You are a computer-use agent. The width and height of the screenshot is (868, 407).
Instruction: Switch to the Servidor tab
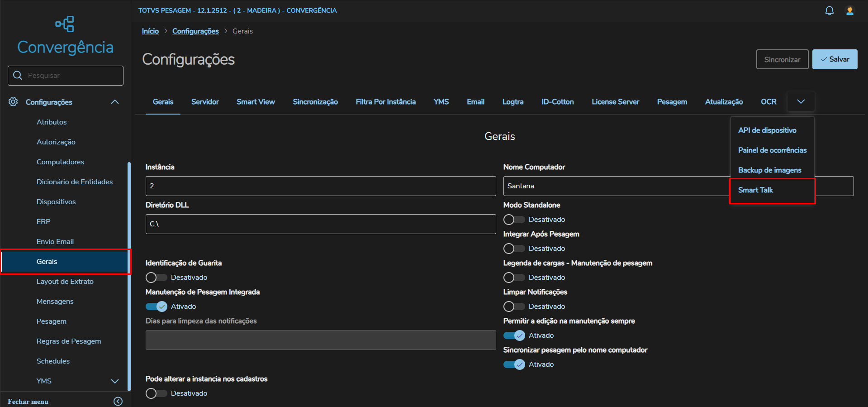pos(205,102)
